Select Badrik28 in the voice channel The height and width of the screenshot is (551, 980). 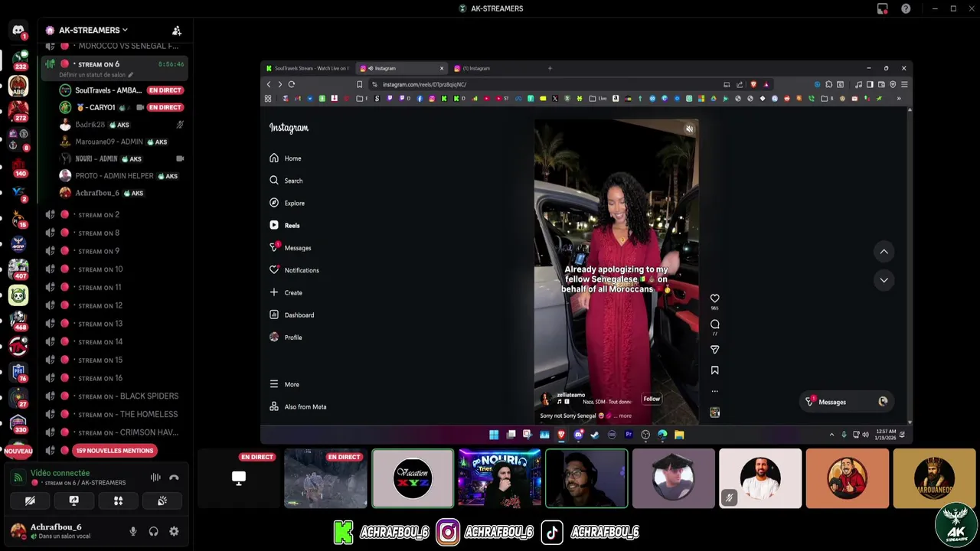click(121, 125)
